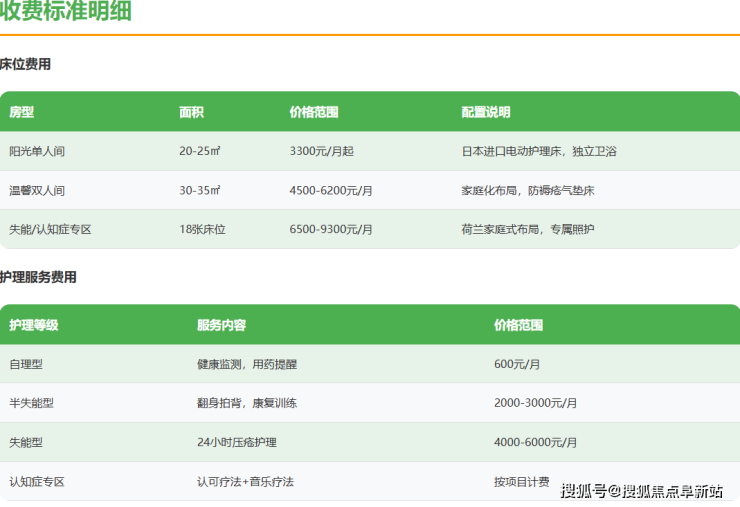Click the 房型 column header
Viewport: 740px width, 507px height.
(x=21, y=112)
